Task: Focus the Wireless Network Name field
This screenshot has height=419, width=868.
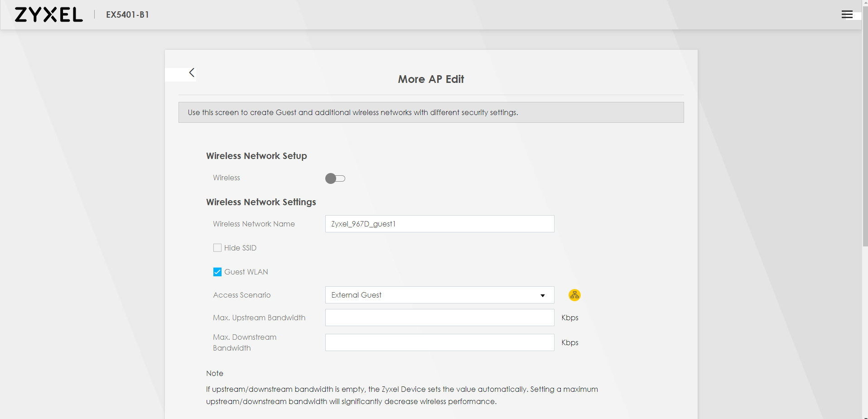Action: coord(439,224)
